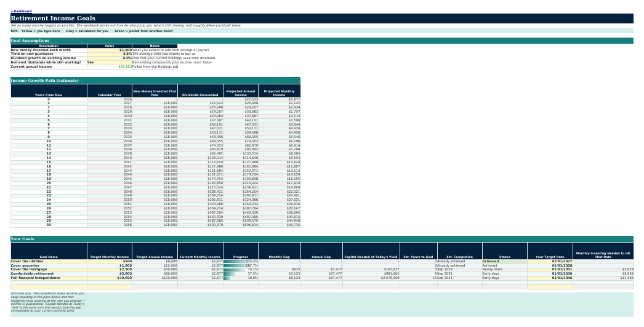Select the Monthly Gap column header
This screenshot has height=327, width=644.
[280, 251]
